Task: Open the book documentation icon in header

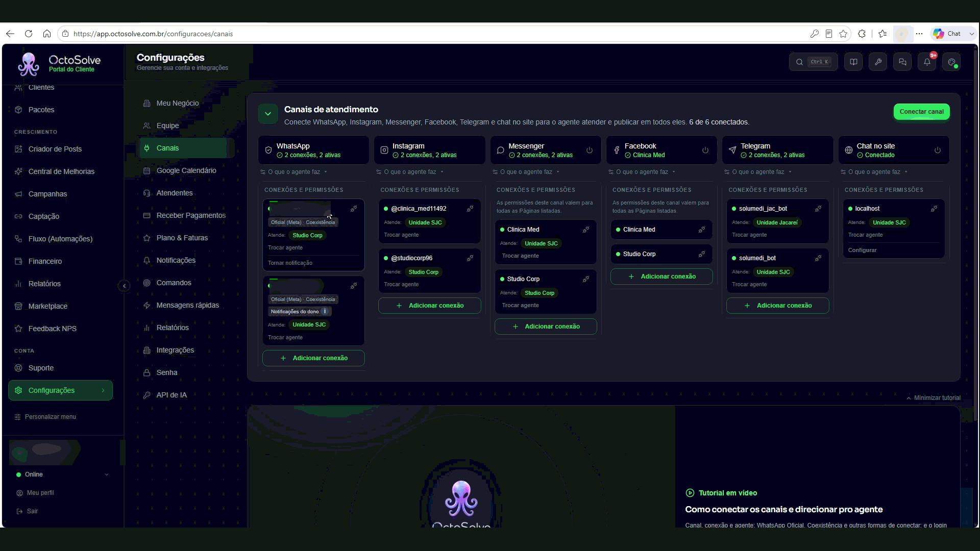Action: (x=853, y=62)
